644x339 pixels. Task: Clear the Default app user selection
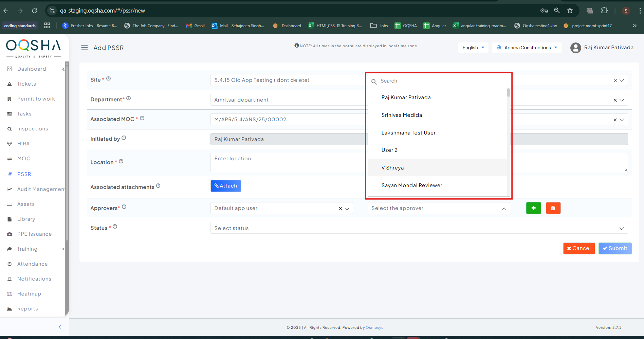340,209
